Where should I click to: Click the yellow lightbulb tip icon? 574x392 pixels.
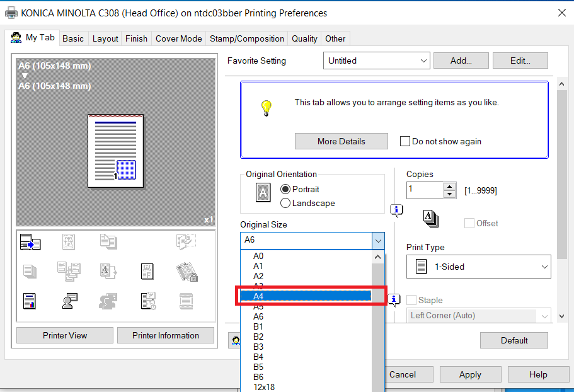[x=266, y=108]
